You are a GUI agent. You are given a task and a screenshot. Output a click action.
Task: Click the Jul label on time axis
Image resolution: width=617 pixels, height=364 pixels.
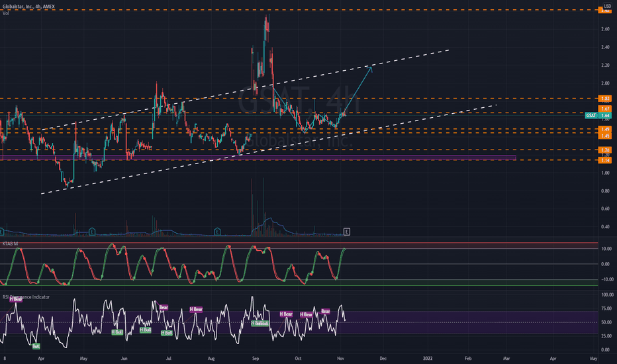168,359
